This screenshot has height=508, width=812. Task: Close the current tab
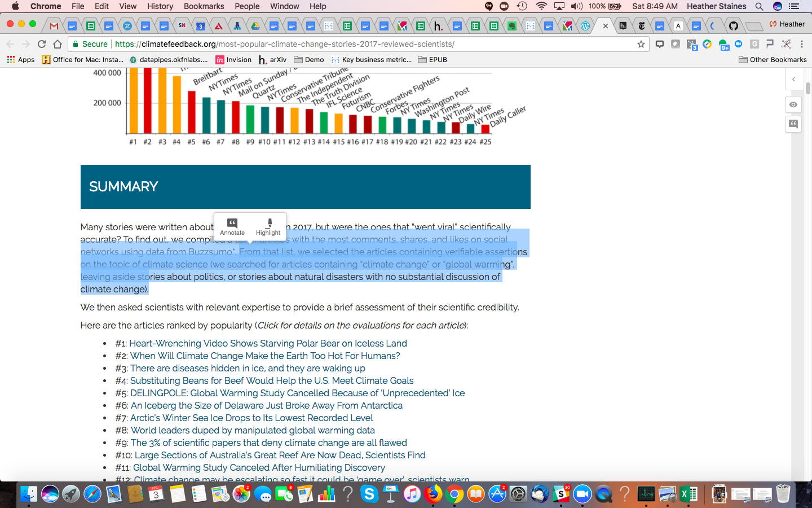click(606, 25)
